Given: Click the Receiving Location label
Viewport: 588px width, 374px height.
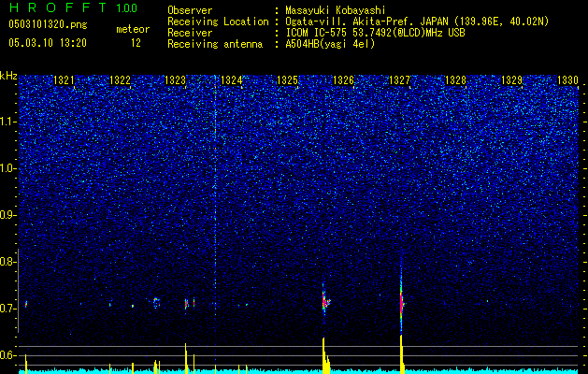Looking at the screenshot, I should [x=218, y=22].
